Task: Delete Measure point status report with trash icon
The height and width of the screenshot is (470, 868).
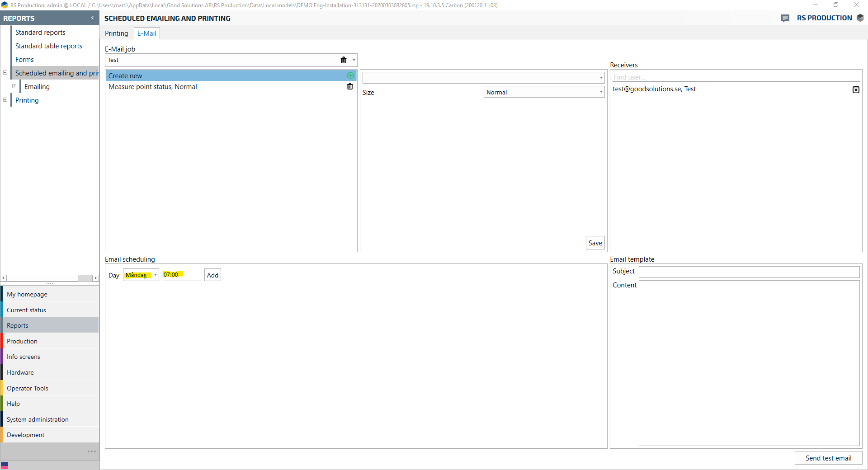Action: 350,86
